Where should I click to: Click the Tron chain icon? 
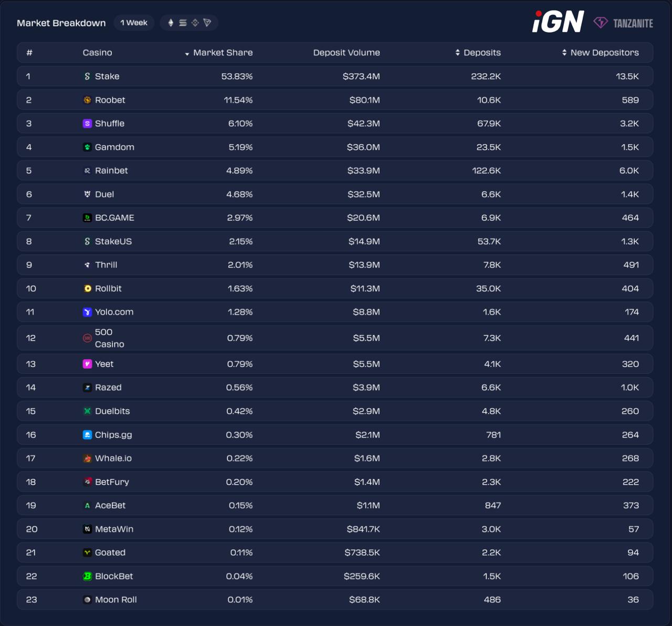tap(207, 23)
